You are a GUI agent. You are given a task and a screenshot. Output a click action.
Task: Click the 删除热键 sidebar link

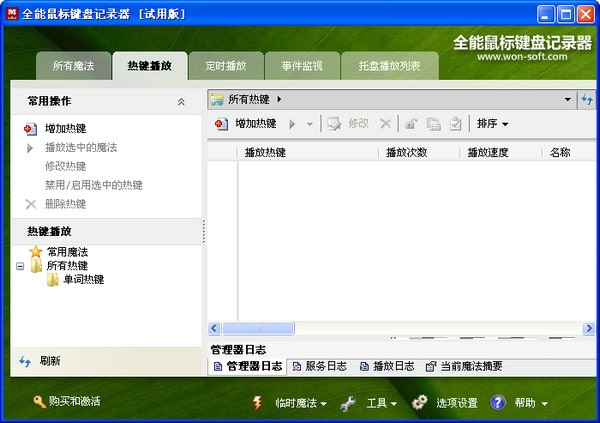[65, 204]
